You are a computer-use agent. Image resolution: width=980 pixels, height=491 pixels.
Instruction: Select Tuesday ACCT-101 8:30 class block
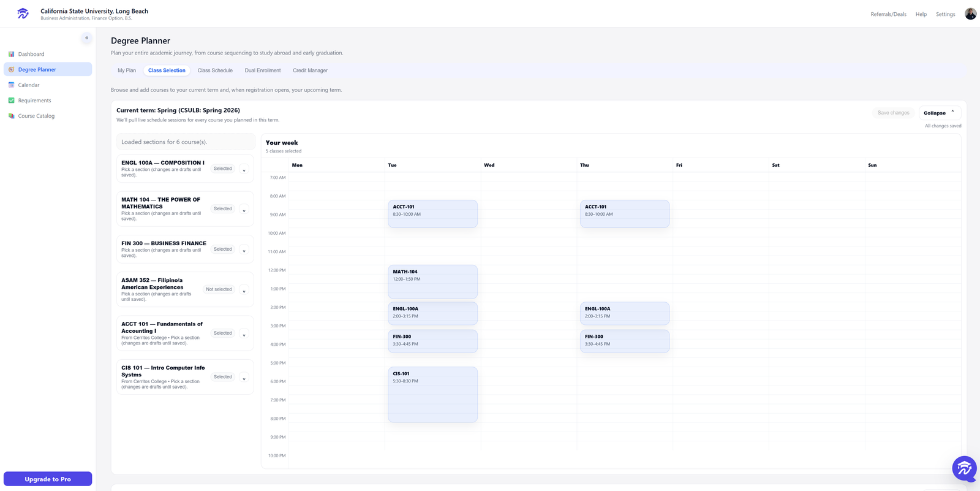432,214
